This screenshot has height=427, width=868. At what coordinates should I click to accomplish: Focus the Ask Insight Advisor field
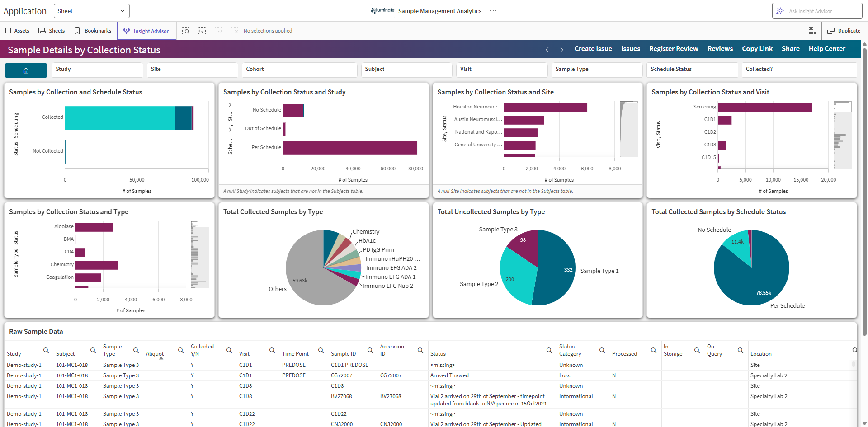coord(817,11)
